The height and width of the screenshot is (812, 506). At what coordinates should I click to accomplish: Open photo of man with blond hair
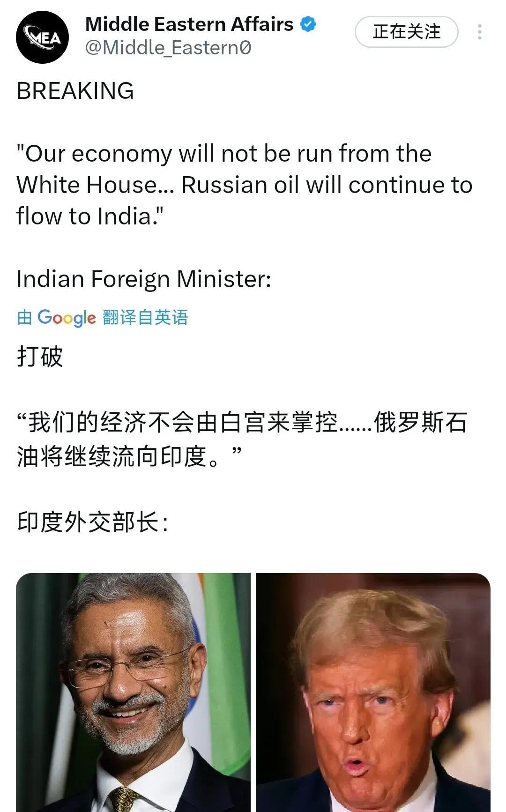tap(373, 692)
